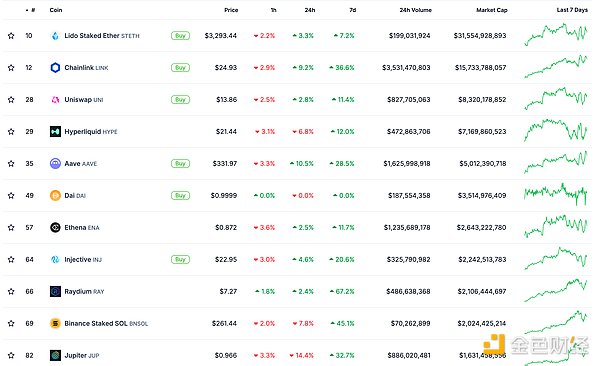This screenshot has height=366, width=600.
Task: Click the Buy button for Aave
Action: coord(180,163)
